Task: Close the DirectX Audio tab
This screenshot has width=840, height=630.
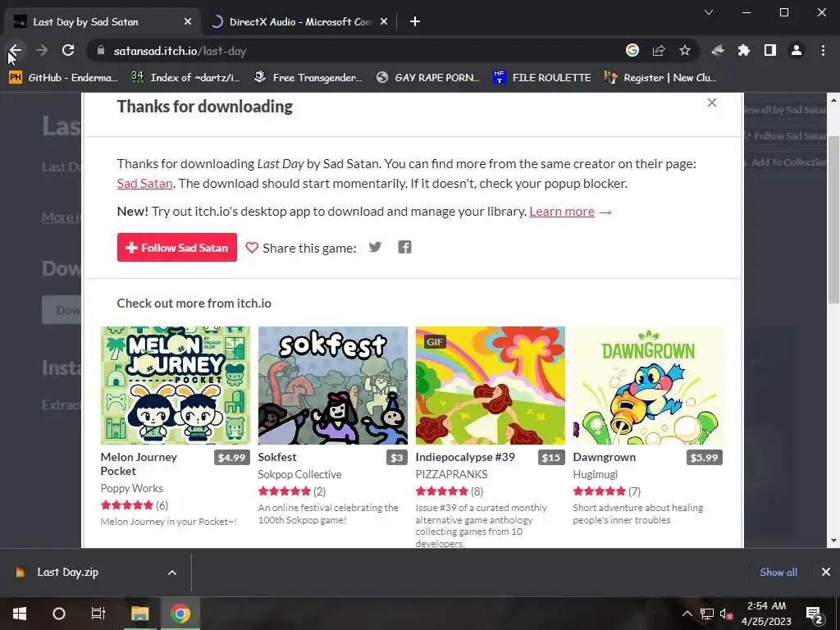Action: (x=384, y=21)
